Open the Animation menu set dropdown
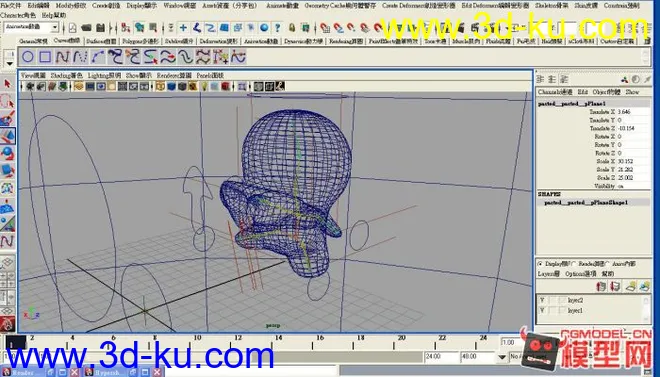The image size is (660, 377). (x=55, y=28)
